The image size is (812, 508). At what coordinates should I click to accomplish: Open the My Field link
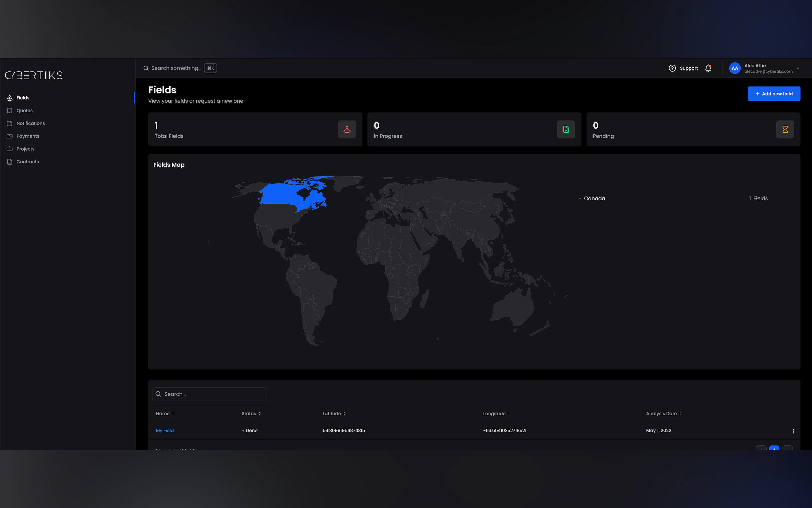coord(165,430)
